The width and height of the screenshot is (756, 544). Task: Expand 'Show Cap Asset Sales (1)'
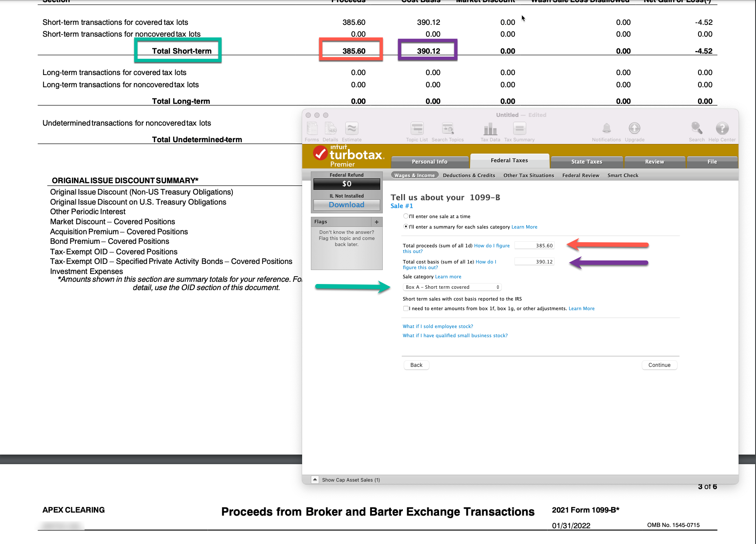point(315,479)
